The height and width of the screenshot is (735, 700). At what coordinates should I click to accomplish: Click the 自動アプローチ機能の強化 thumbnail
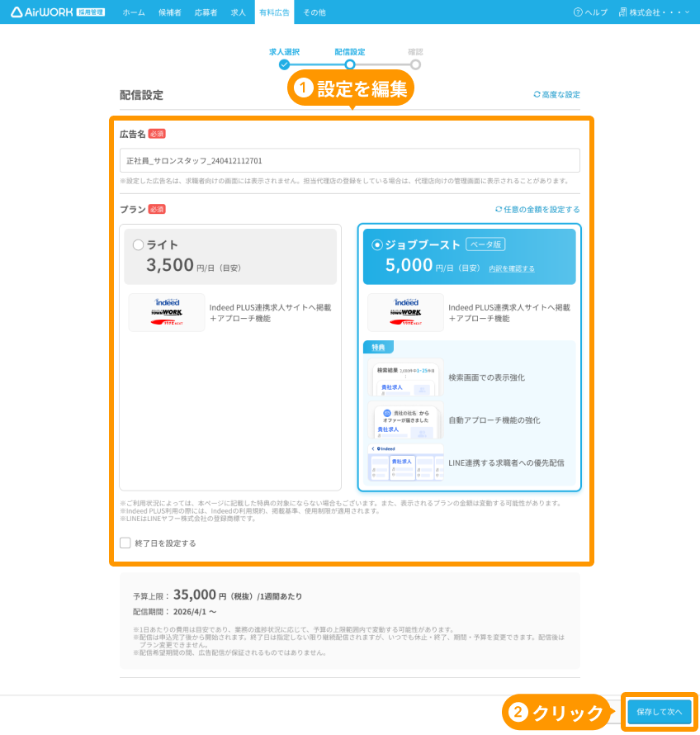406,420
